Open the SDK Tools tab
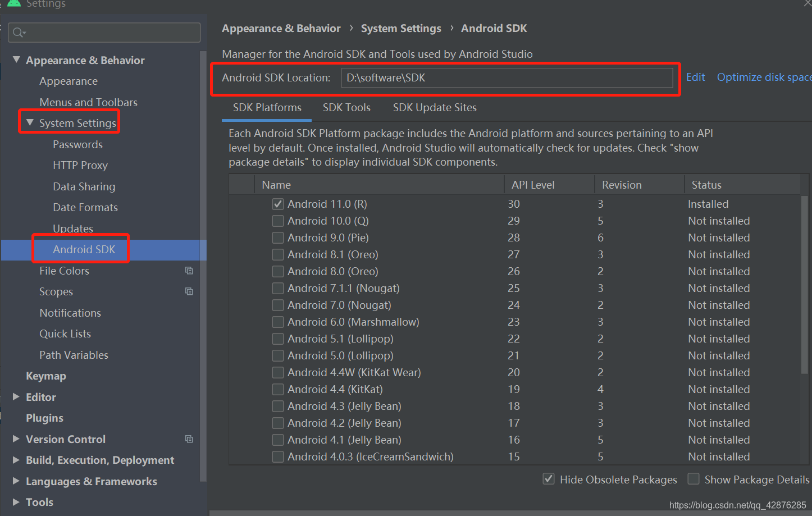This screenshot has height=516, width=812. 346,108
